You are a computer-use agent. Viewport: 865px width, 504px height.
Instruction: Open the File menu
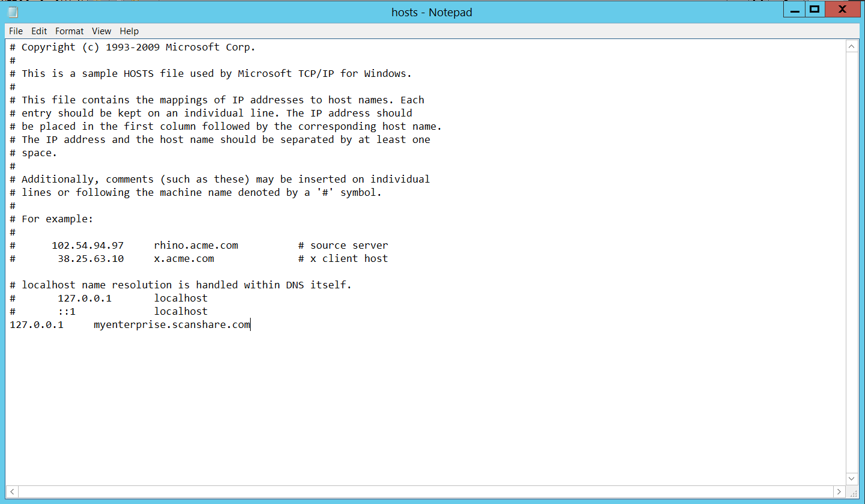16,31
